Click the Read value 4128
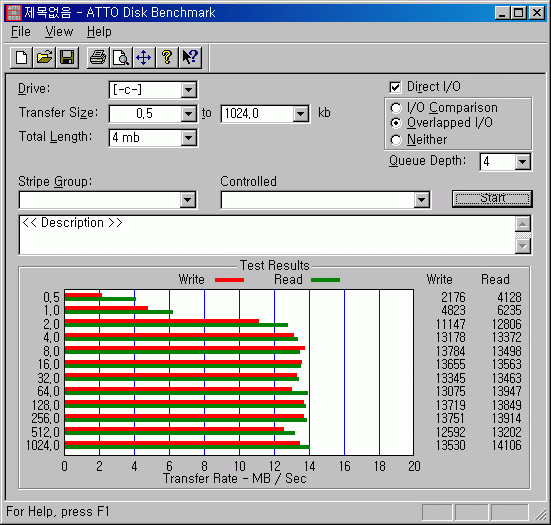The image size is (551, 525). [509, 297]
